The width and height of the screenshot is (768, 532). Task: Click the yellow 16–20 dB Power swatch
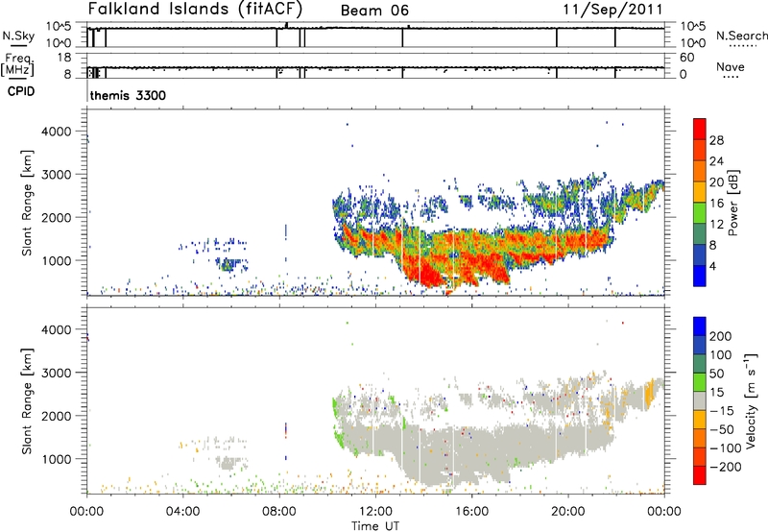pyautogui.click(x=700, y=191)
